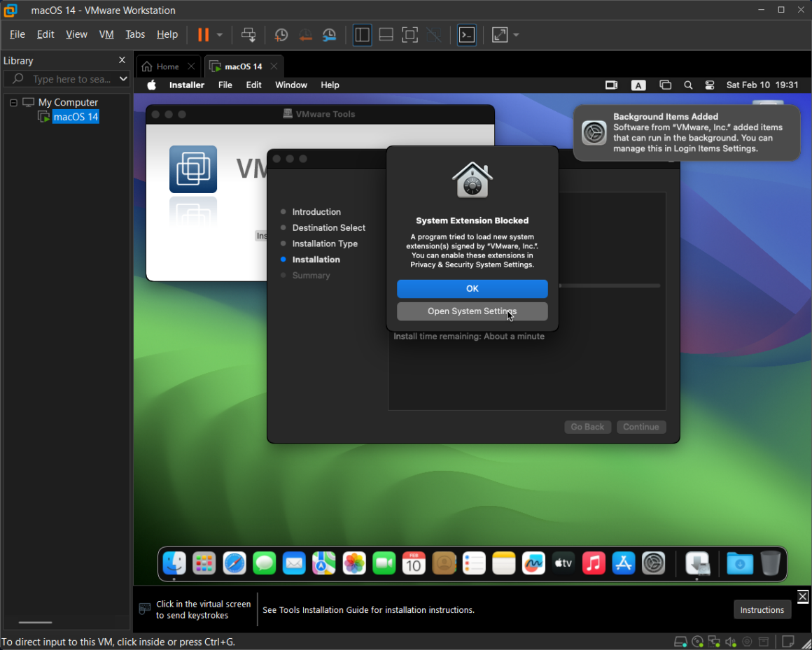The image size is (812, 650).
Task: Revert VM to previous snapshot icon
Action: tap(305, 35)
